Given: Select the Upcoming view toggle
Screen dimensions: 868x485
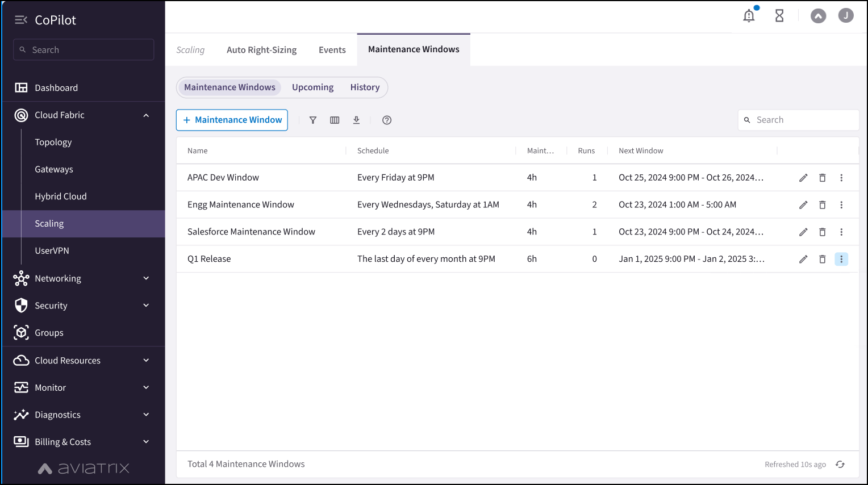Looking at the screenshot, I should (312, 87).
